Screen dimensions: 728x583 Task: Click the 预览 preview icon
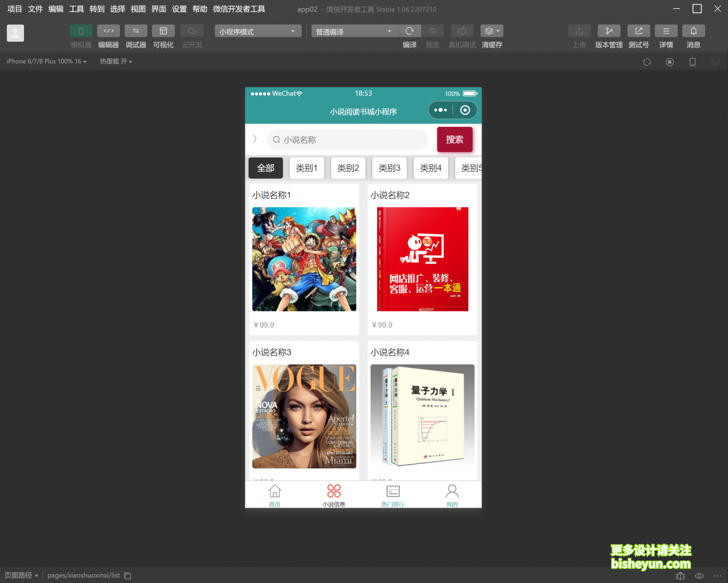click(x=432, y=31)
